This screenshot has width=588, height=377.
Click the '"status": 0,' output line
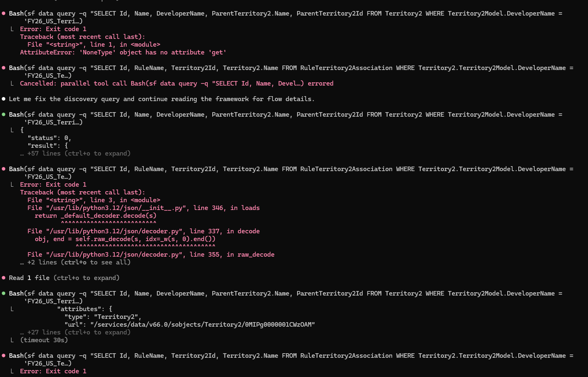[49, 138]
